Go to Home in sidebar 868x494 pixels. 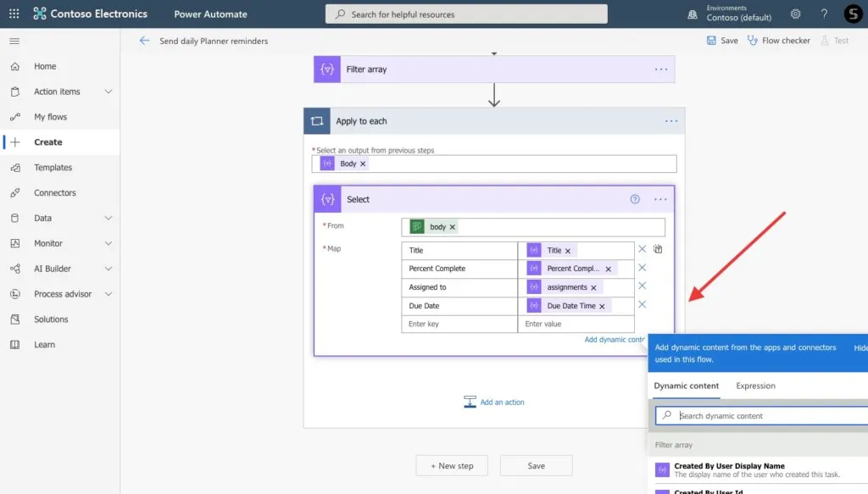click(60, 66)
